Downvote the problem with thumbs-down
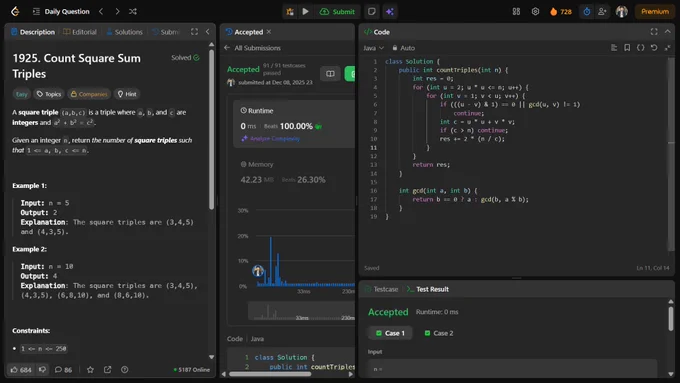This screenshot has height=383, width=680. pyautogui.click(x=42, y=370)
